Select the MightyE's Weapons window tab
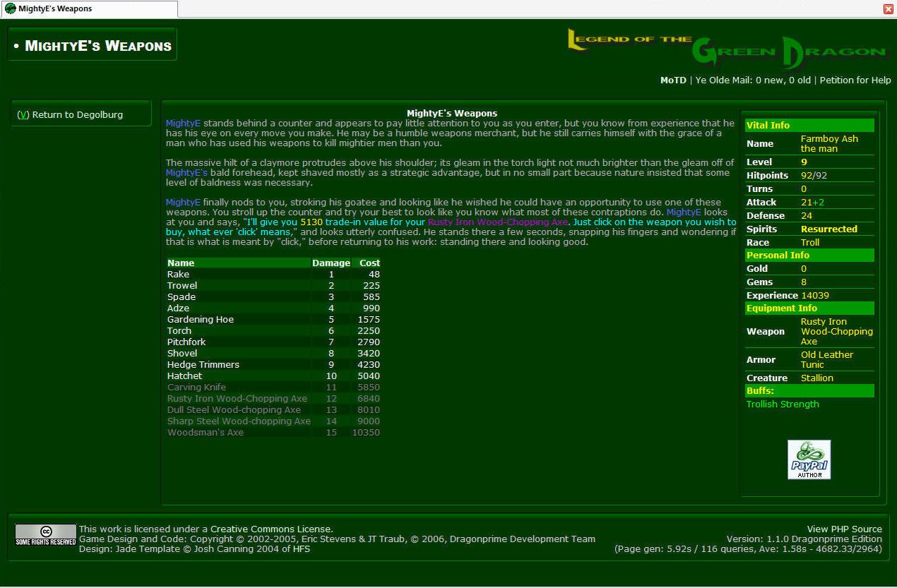The height and width of the screenshot is (588, 897). (88, 9)
